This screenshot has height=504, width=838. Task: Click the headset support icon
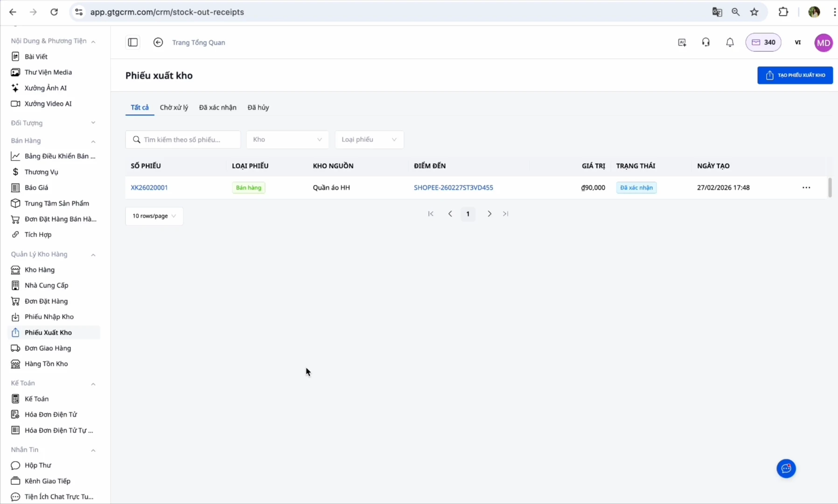[x=705, y=42]
